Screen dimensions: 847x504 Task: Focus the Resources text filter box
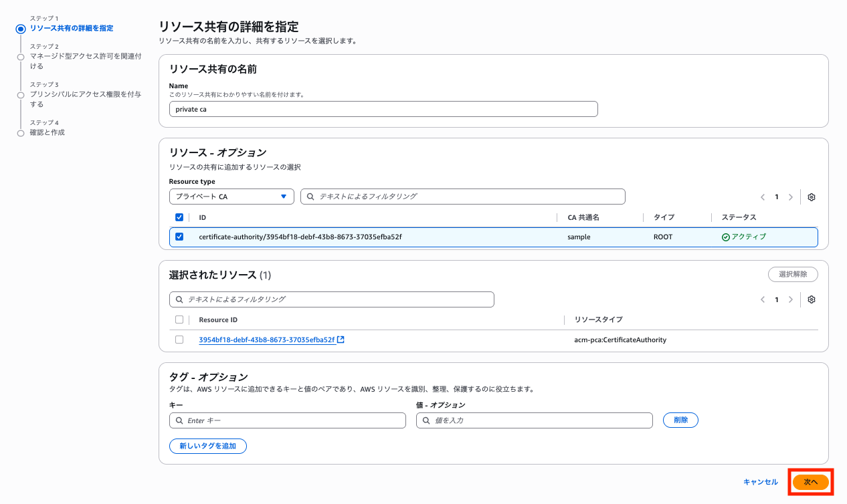[463, 197]
